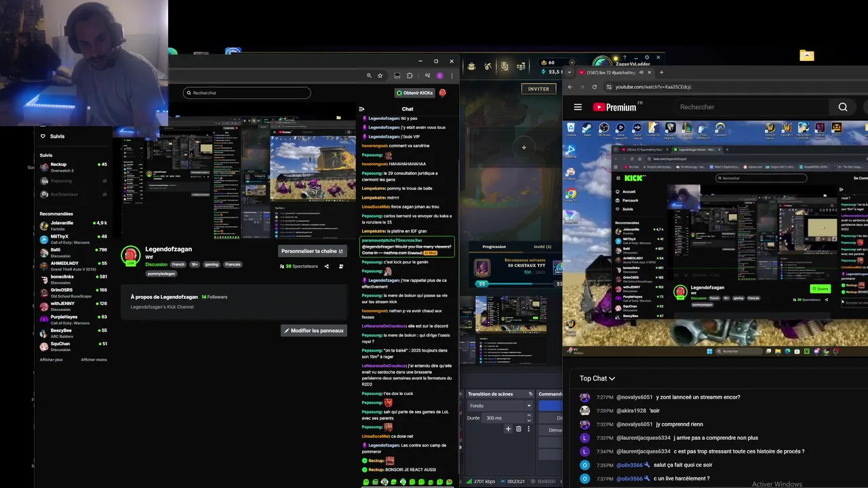This screenshot has height=488, width=868.
Task: Open the three-dot browser menu in Kick window
Action: pos(452,76)
